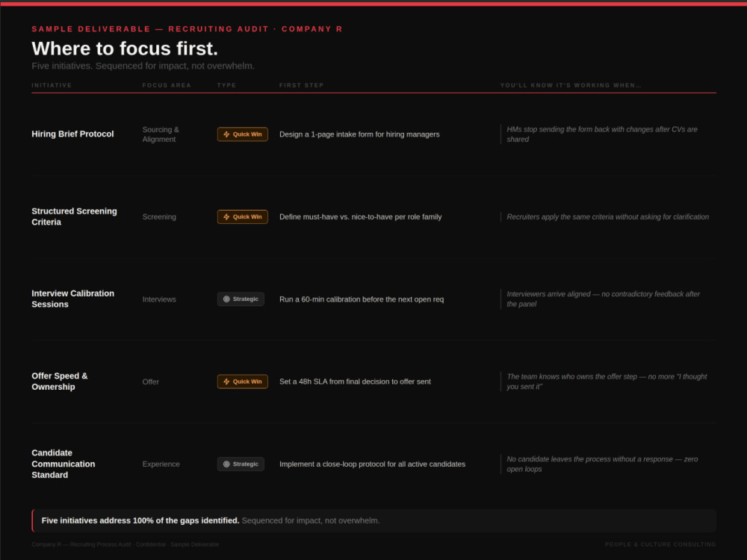Click the 'Five initiatives. Sequenced for impact' subtitle
This screenshot has width=747, height=560.
(143, 66)
